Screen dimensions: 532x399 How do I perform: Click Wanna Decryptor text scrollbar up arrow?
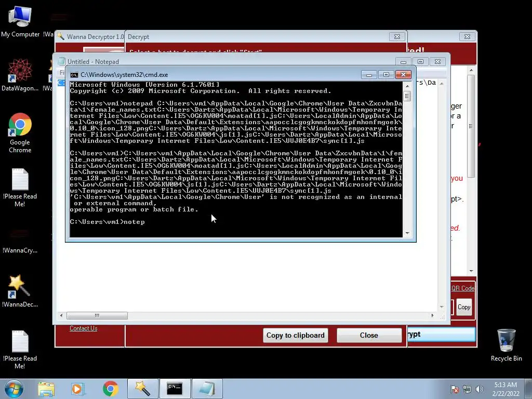[471, 70]
